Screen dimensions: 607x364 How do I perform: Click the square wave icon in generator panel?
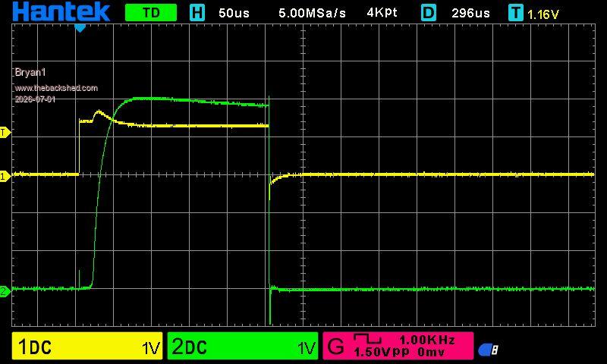tap(367, 339)
